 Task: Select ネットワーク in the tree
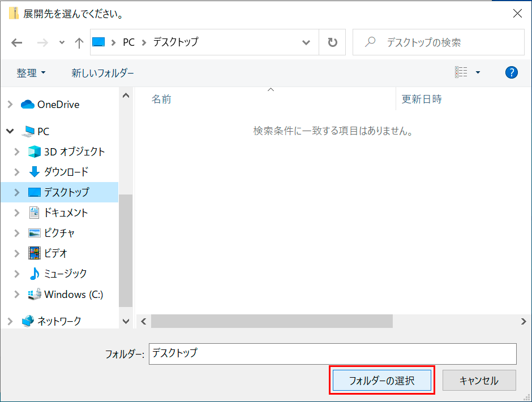(x=59, y=321)
